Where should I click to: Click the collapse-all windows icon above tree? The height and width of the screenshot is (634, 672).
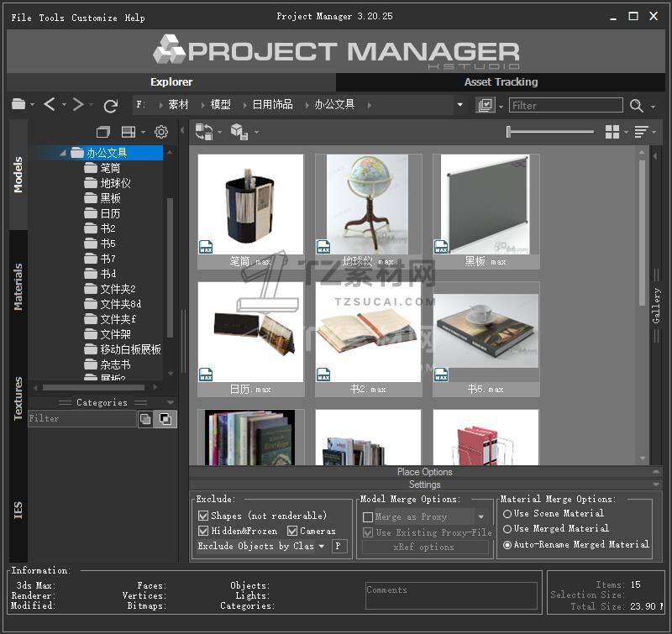pyautogui.click(x=103, y=132)
